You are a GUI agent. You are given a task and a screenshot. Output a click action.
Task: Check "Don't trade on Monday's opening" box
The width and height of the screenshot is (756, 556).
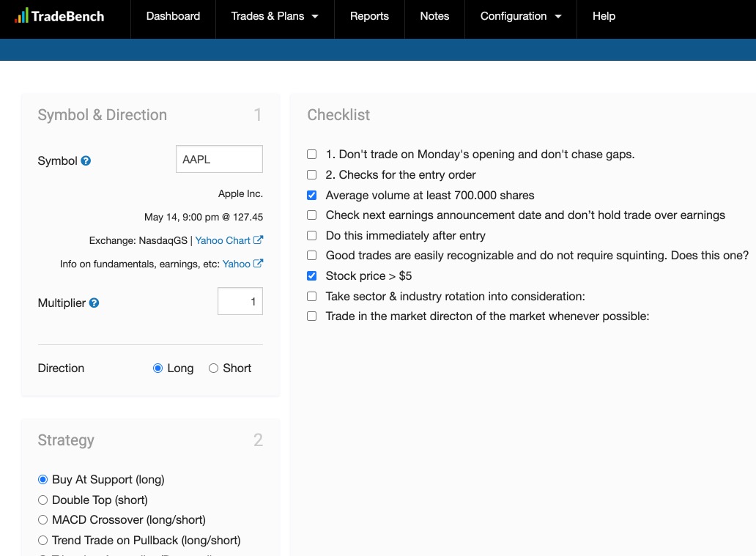pos(312,155)
